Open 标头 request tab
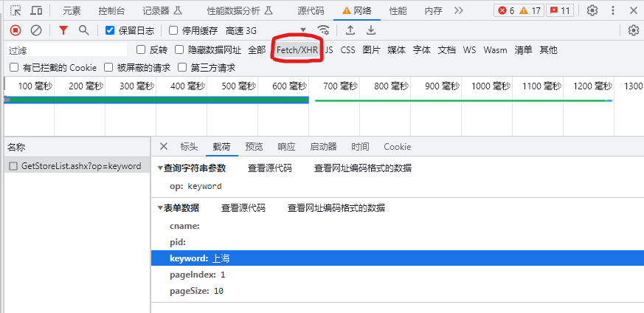 coord(189,147)
